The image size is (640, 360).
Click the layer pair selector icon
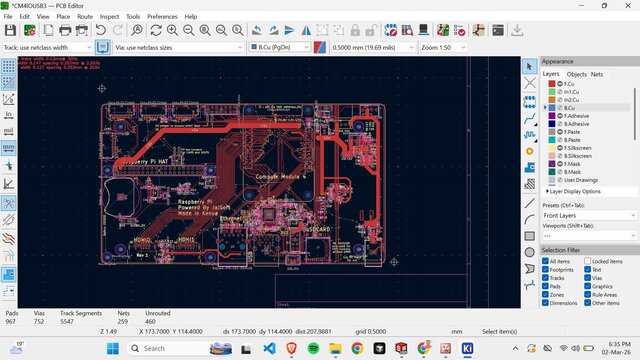320,47
